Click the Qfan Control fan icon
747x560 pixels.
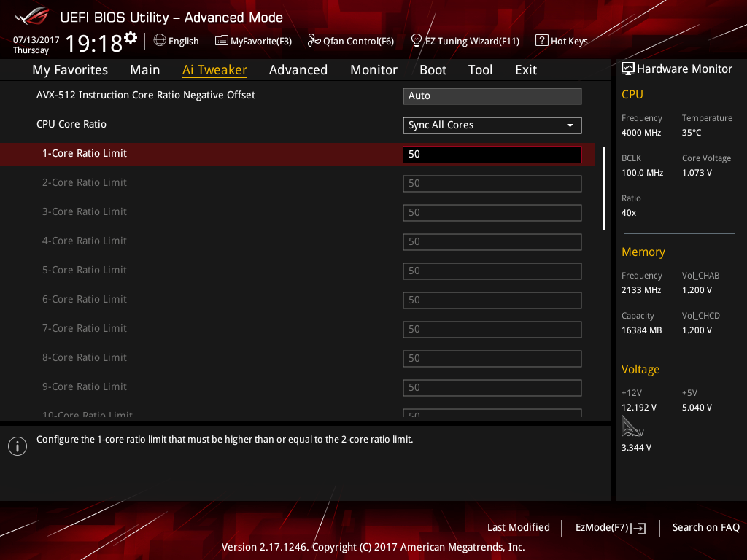pyautogui.click(x=314, y=41)
